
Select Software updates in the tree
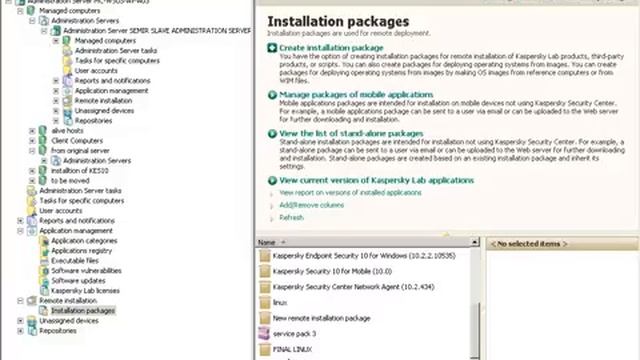78,280
